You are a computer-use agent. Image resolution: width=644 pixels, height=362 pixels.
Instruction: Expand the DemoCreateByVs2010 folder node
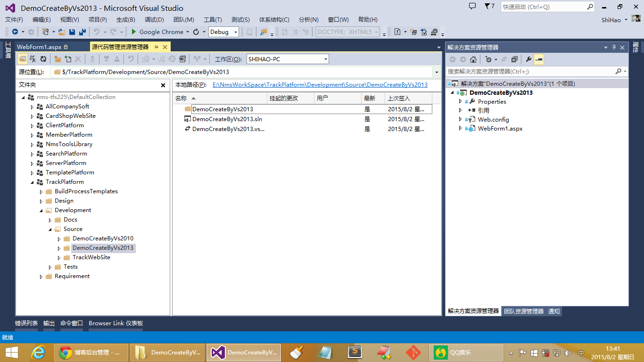[59, 239]
